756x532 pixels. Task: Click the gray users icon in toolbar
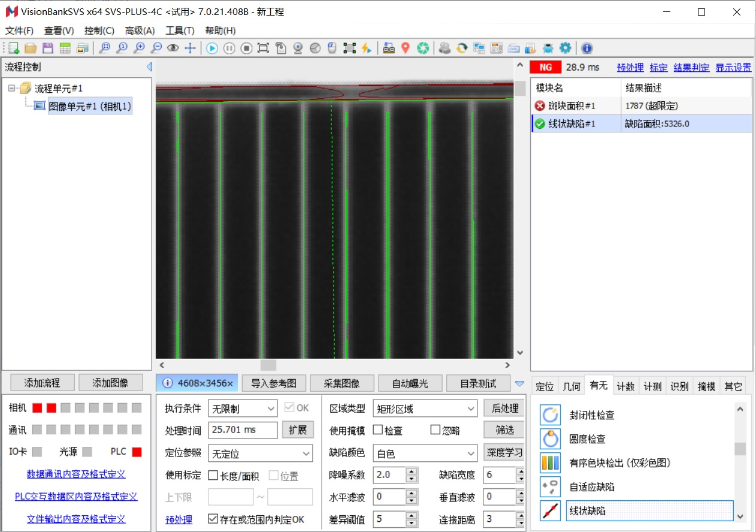(x=444, y=49)
